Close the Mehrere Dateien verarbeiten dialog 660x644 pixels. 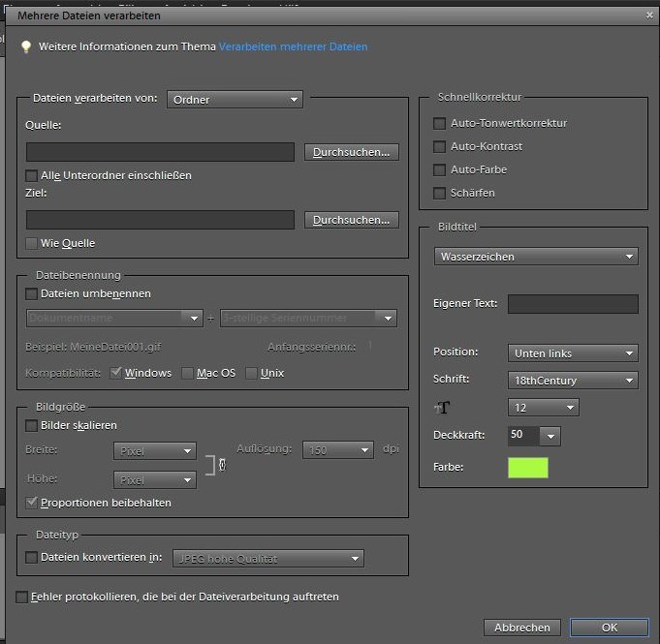coord(649,15)
